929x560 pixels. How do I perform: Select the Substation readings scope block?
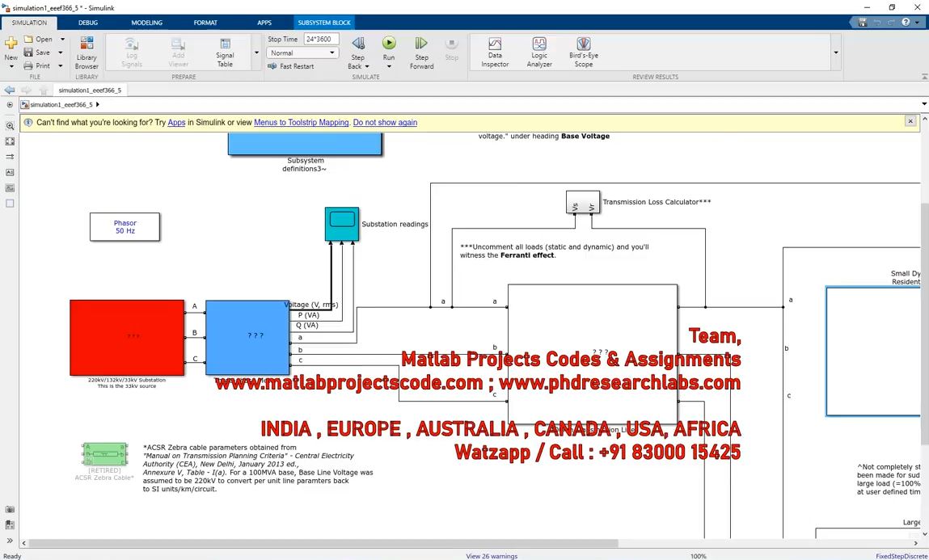342,224
